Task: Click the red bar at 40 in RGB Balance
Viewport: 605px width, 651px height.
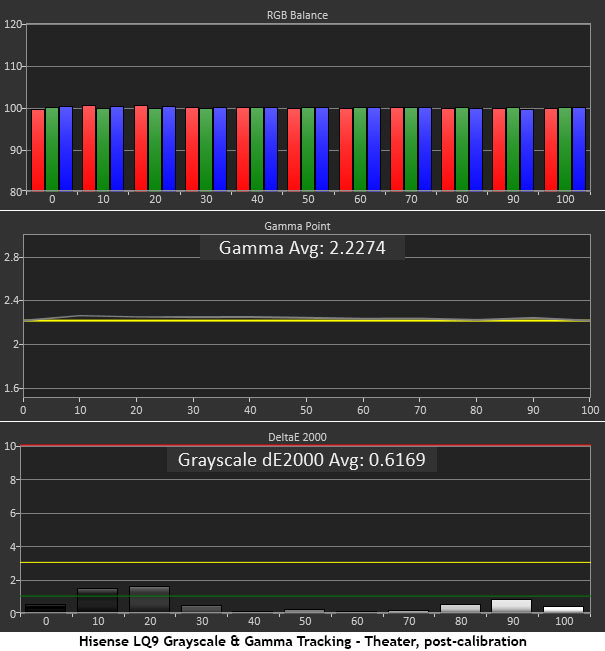Action: pos(243,149)
